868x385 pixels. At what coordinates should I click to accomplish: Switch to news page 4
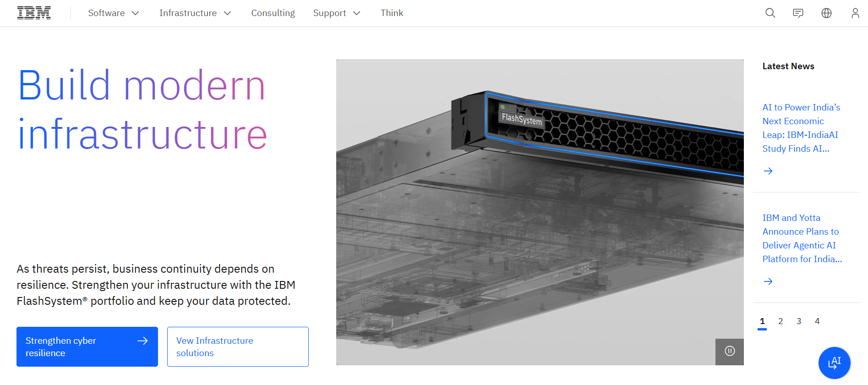(x=817, y=321)
